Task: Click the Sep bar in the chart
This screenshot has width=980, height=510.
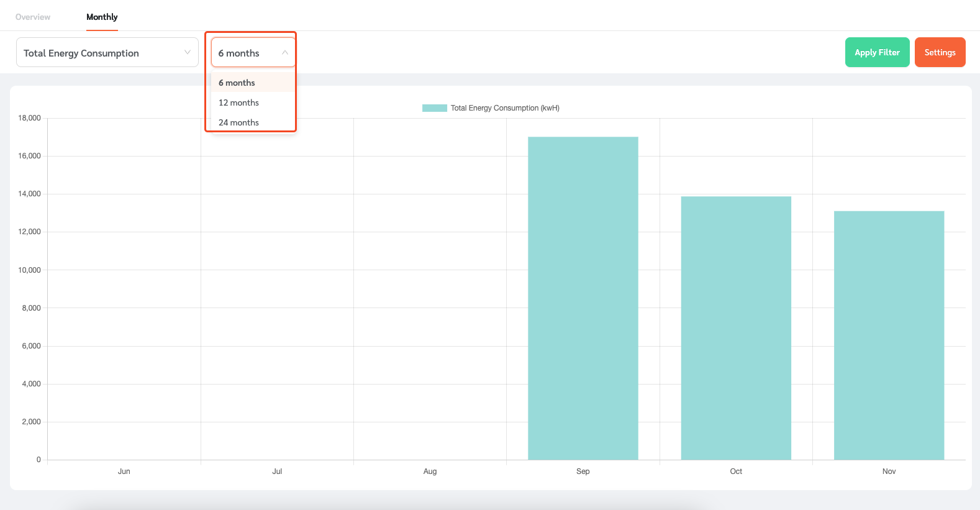Action: coord(583,298)
